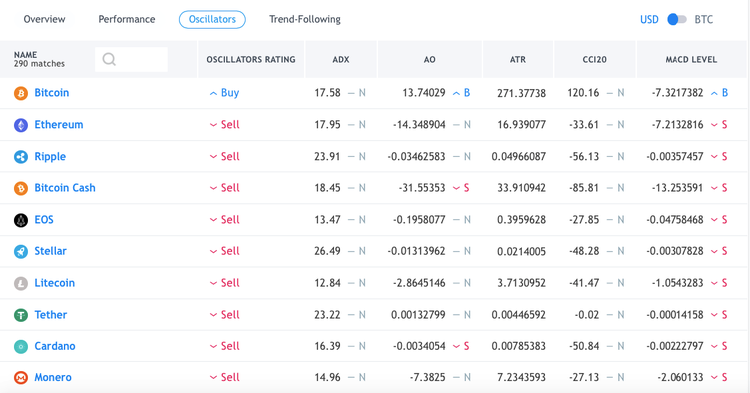750x393 pixels.
Task: Open the Bitcoin link
Action: tap(52, 93)
